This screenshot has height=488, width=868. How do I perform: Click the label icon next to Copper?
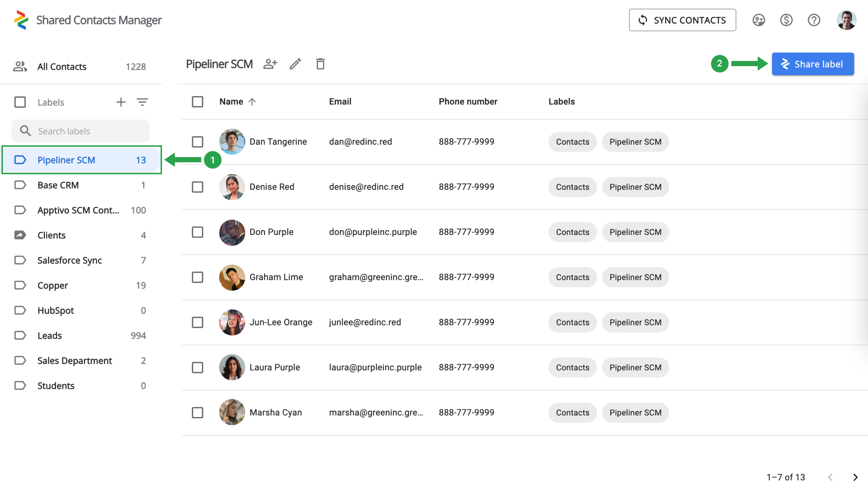pos(20,285)
